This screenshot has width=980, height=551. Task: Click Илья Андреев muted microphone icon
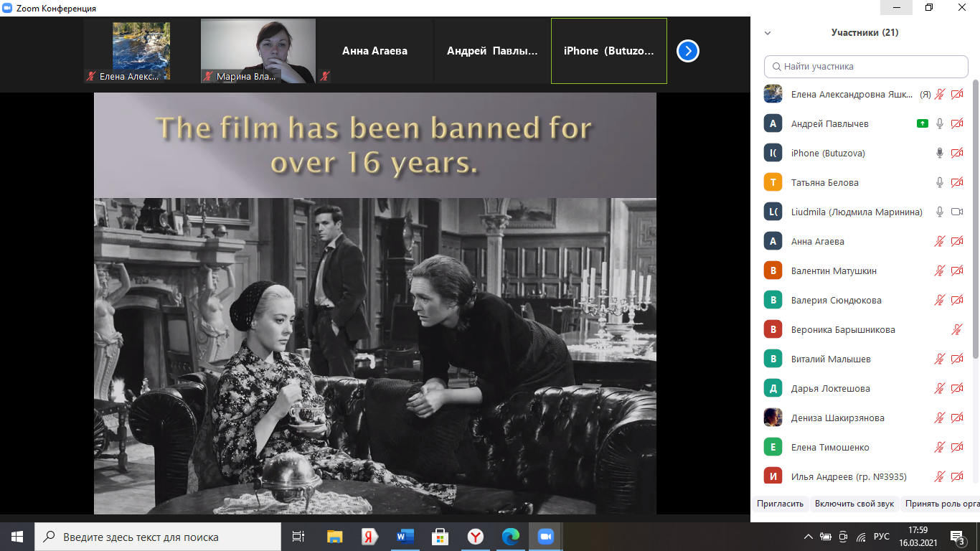click(940, 476)
